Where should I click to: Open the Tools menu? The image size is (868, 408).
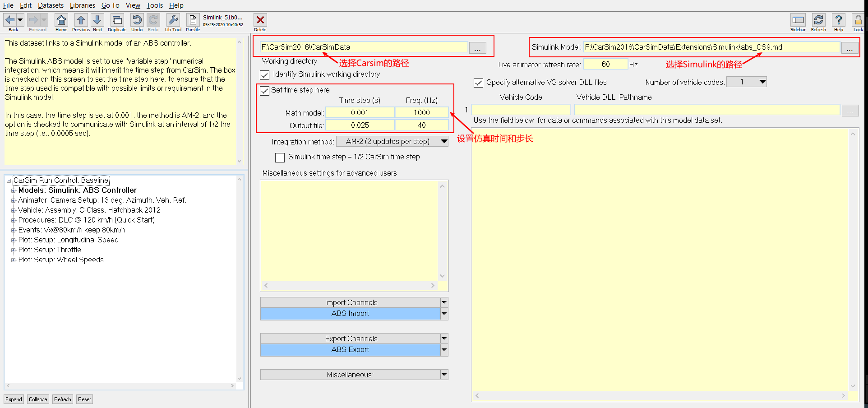tap(155, 5)
